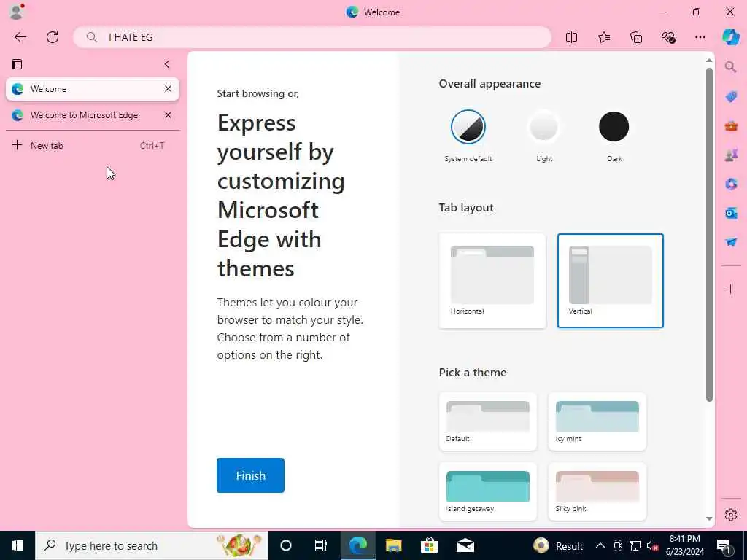Open Cortana circle on taskbar
The height and width of the screenshot is (560, 747).
tap(285, 545)
